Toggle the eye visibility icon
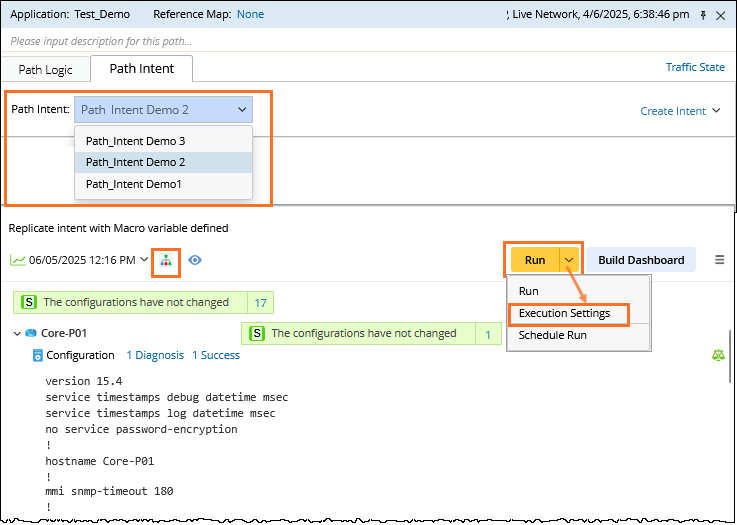The height and width of the screenshot is (525, 737). [195, 260]
